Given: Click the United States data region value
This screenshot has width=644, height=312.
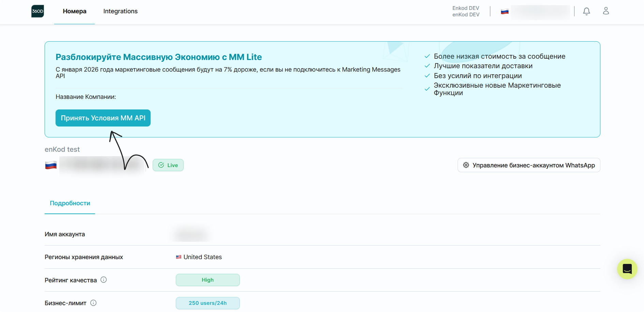Looking at the screenshot, I should (x=202, y=257).
